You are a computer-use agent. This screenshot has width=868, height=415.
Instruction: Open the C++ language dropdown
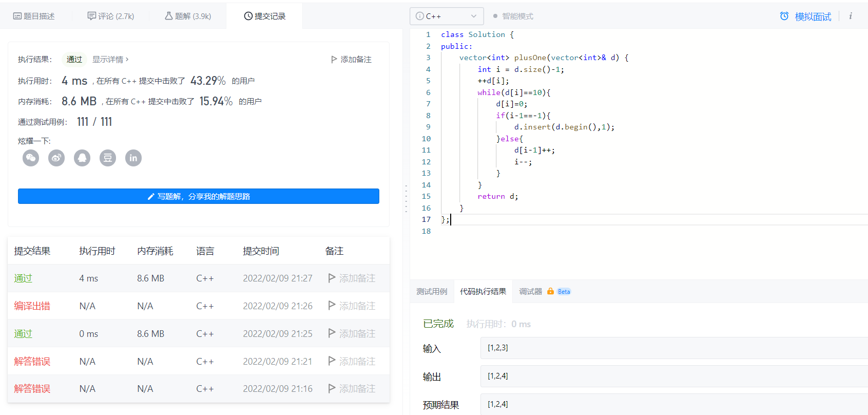coord(447,16)
